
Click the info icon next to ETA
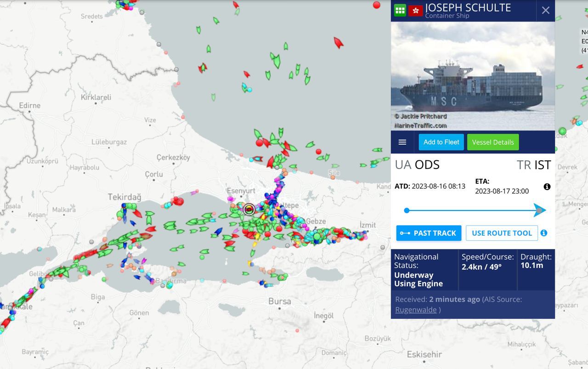pyautogui.click(x=547, y=187)
